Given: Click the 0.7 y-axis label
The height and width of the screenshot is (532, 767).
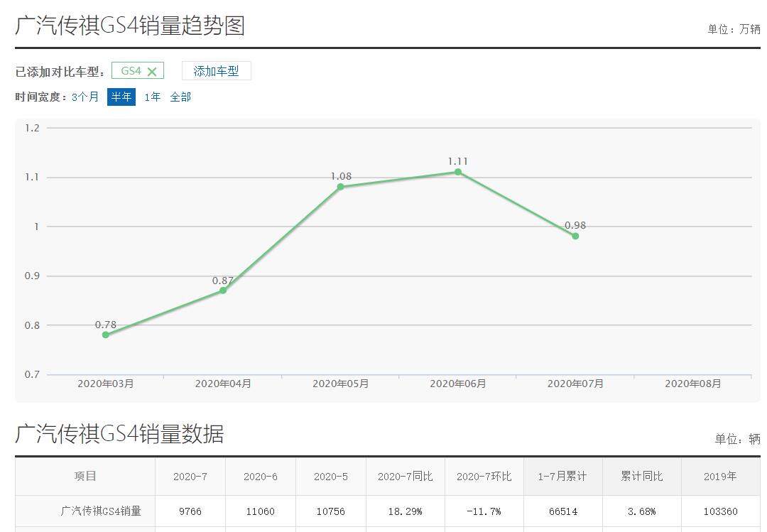Looking at the screenshot, I should pos(32,374).
